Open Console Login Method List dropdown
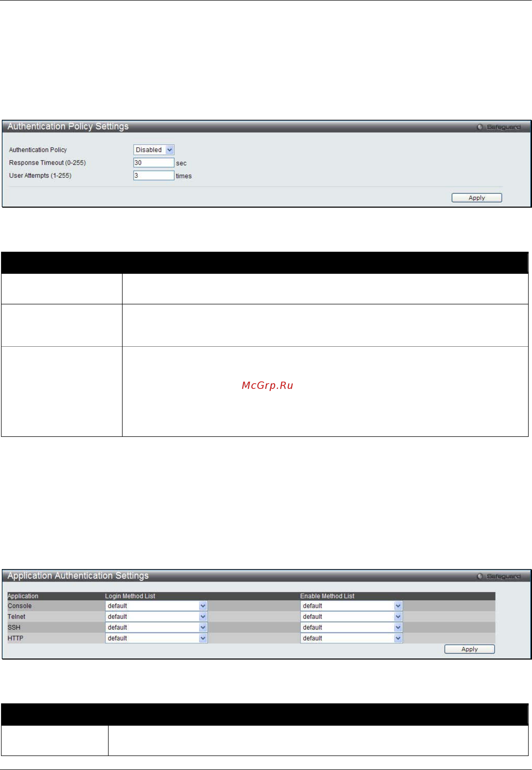Image resolution: width=532 pixels, height=770 pixels. point(156,606)
